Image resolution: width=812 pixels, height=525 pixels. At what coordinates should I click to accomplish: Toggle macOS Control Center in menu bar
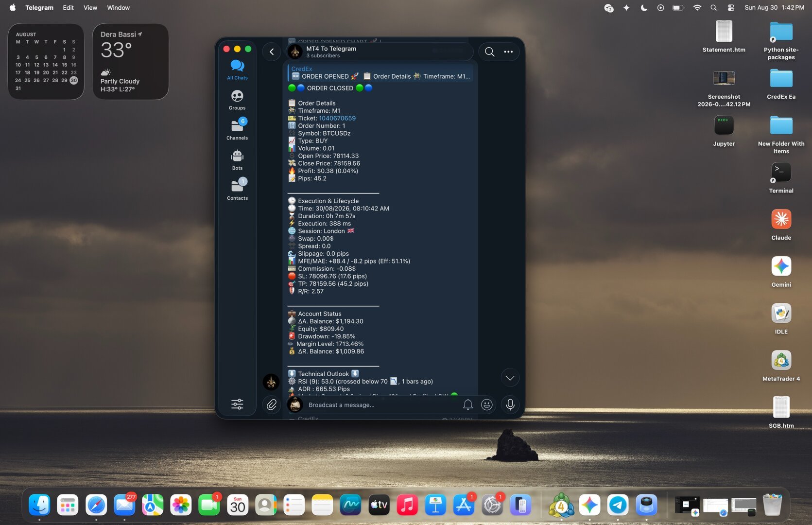pyautogui.click(x=730, y=8)
